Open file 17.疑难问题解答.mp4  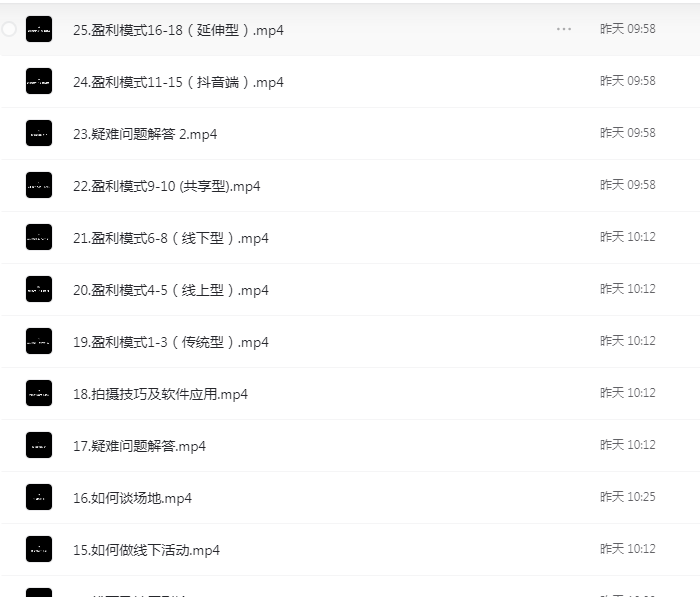[x=139, y=446]
